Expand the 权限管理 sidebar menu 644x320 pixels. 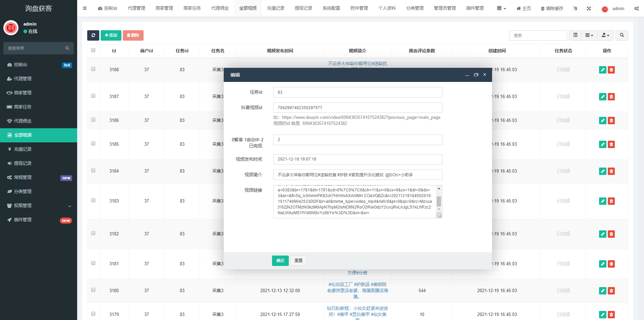click(x=39, y=205)
